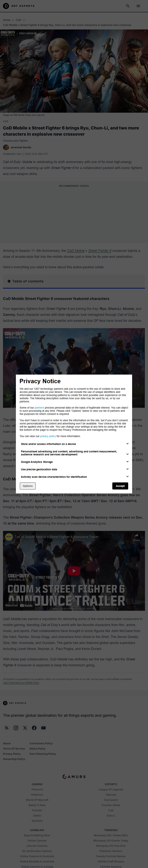Play the Street Fighter 6 announce trailer
Viewport: 148px width, 868px height.
(x=74, y=570)
